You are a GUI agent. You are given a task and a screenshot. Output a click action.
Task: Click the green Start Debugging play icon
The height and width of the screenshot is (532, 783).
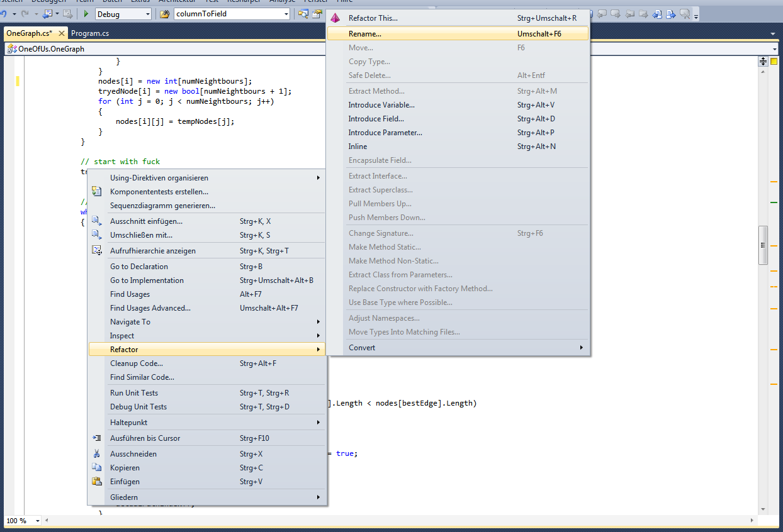click(x=86, y=14)
